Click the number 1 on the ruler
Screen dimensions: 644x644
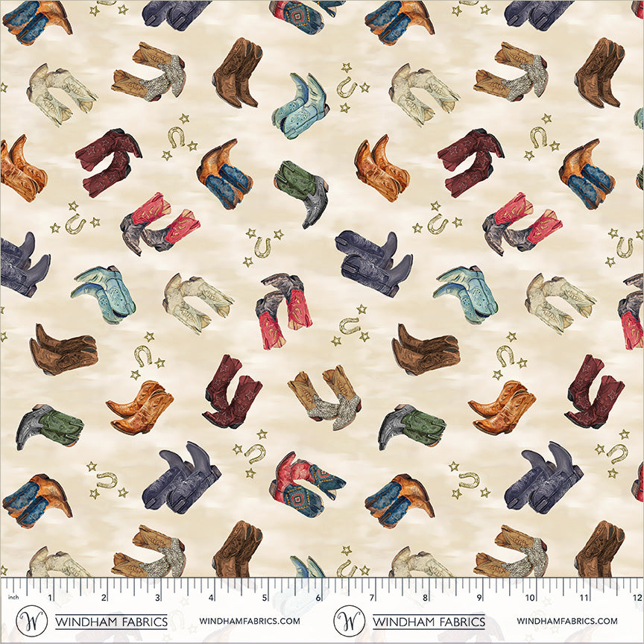(x=51, y=598)
